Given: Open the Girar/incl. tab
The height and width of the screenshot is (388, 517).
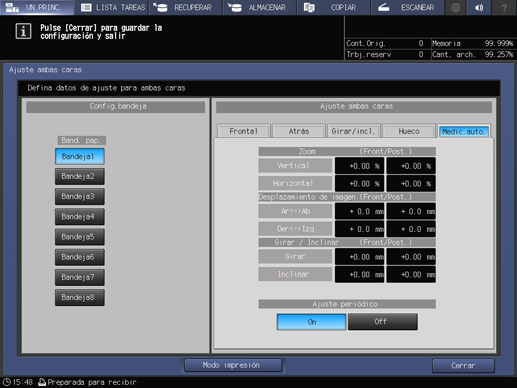Looking at the screenshot, I should (x=353, y=131).
